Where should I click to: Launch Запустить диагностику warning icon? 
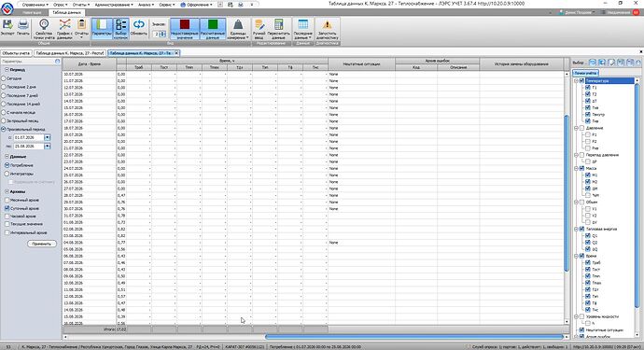(x=328, y=29)
